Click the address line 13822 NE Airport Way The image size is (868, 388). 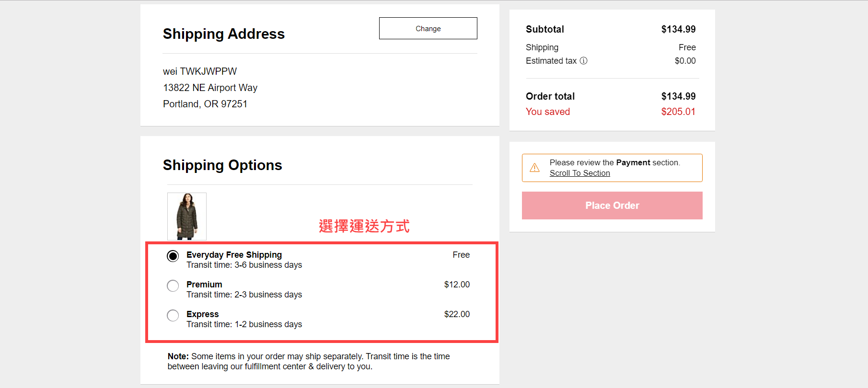pyautogui.click(x=210, y=88)
